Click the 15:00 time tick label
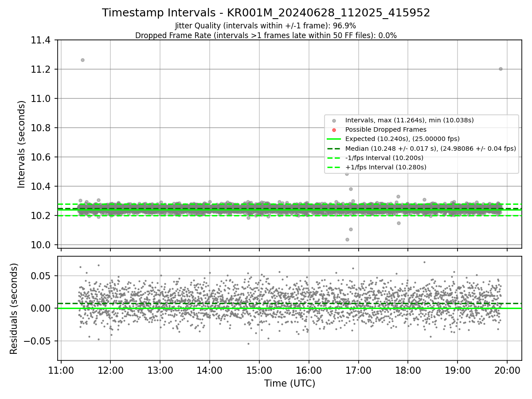This screenshot has width=532, height=399. (259, 370)
